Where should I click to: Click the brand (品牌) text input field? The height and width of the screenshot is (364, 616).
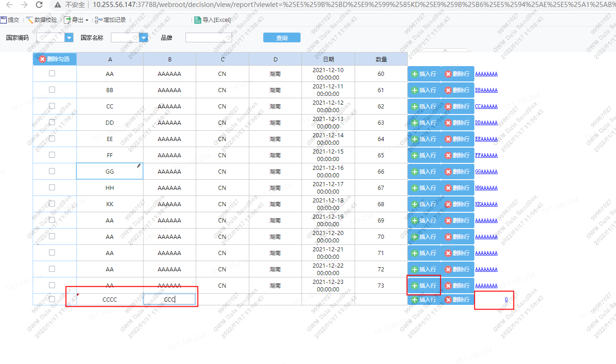tap(208, 38)
